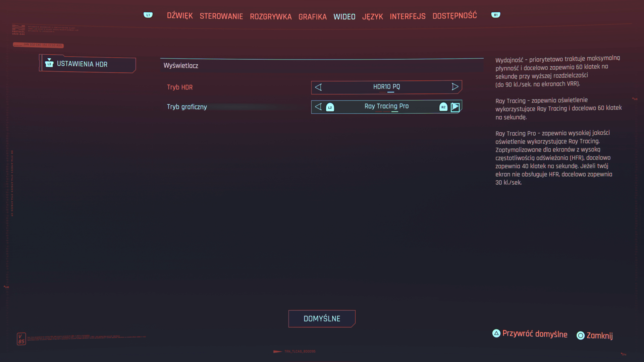Screen dimensions: 644x362
Task: Select next Tryb graficzny mode
Action: [x=455, y=107]
